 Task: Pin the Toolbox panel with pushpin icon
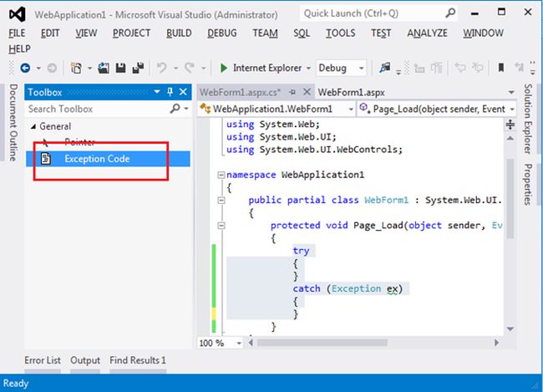(170, 92)
